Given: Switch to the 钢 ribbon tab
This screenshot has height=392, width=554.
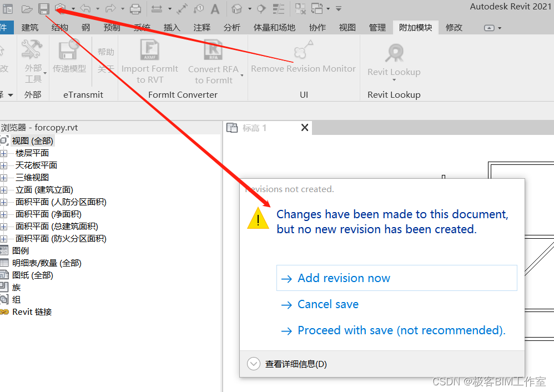Looking at the screenshot, I should click(x=85, y=28).
